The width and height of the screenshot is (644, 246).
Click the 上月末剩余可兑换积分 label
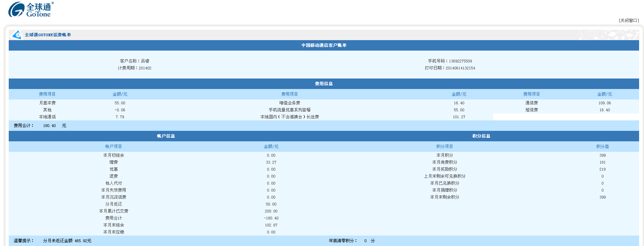[x=445, y=176]
